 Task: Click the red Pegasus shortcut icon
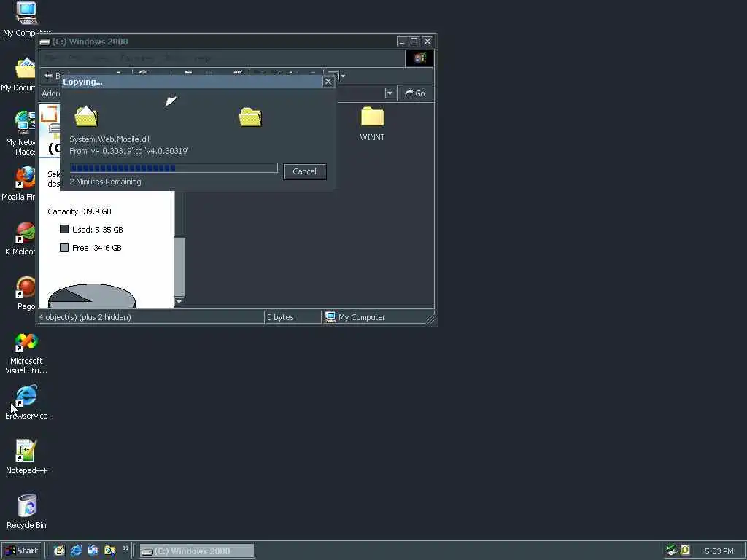26,287
